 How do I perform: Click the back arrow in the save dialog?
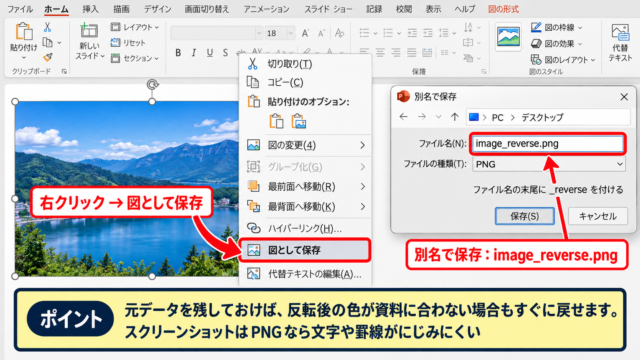click(x=403, y=117)
